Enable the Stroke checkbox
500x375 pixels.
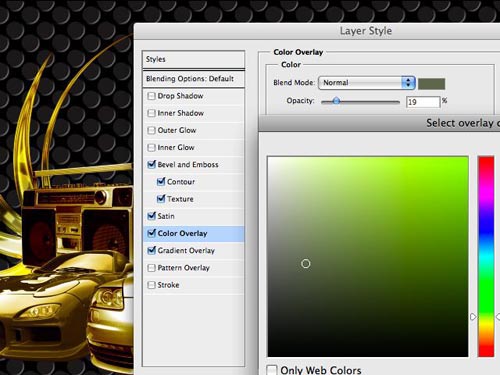tap(151, 285)
